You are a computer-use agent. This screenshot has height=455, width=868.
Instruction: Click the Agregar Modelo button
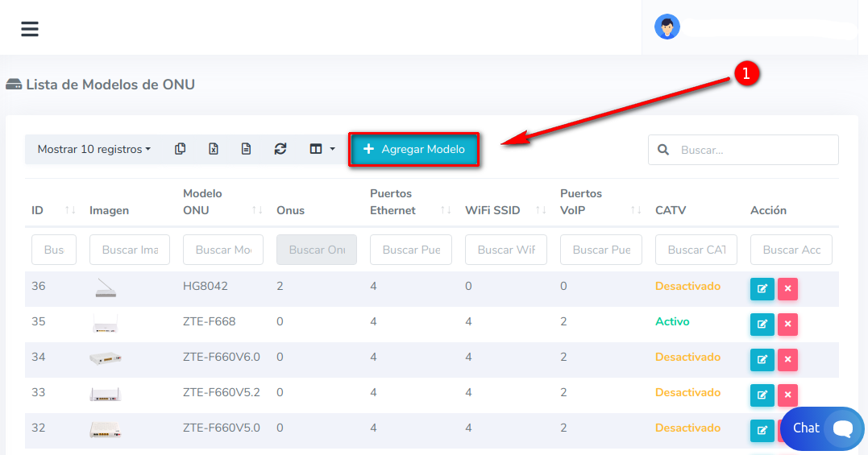(x=414, y=150)
